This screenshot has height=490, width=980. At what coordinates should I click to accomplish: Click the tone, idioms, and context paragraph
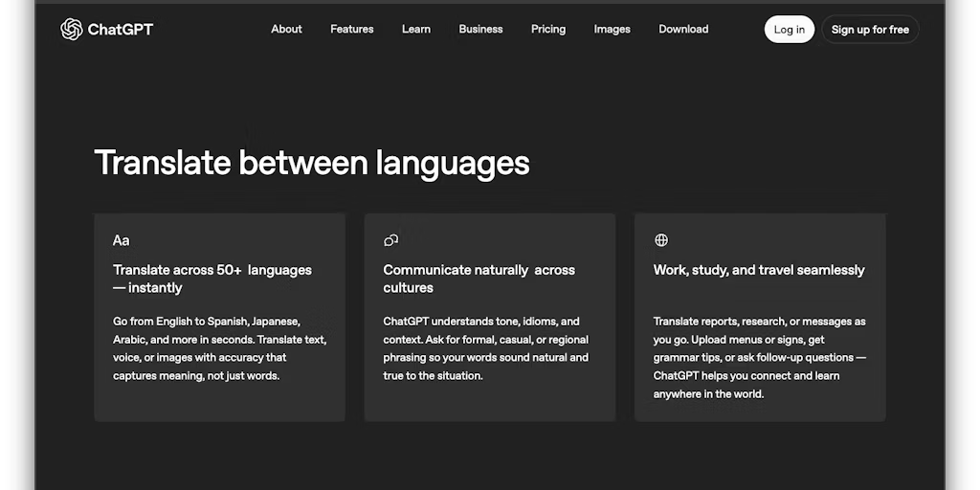(x=485, y=348)
